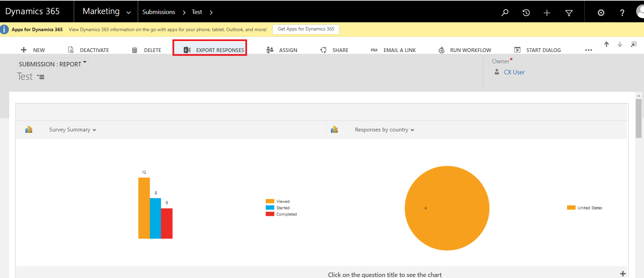Click the red Completed legend swatch
The width and height of the screenshot is (644, 278).
(x=270, y=214)
